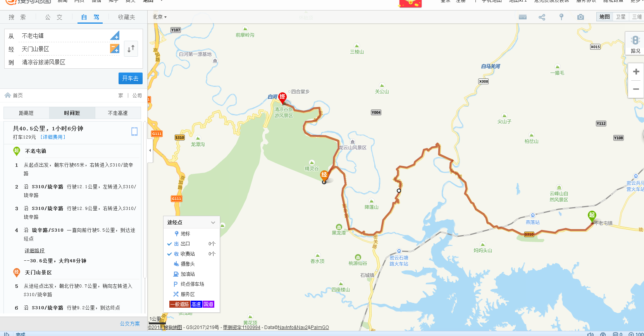644x336 pixels.
Task: Add a waypoint after the start field
Action: (115, 36)
